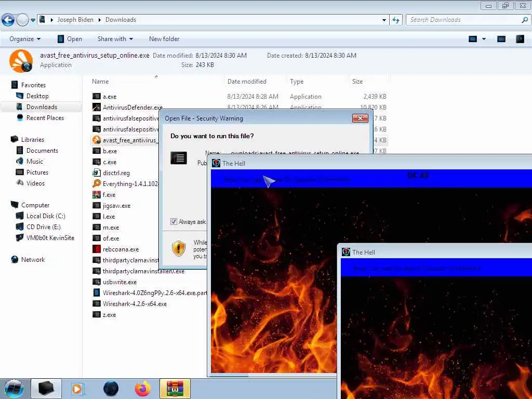This screenshot has width=532, height=399.
Task: Toggle the Always ask checkbox
Action: [x=174, y=221]
